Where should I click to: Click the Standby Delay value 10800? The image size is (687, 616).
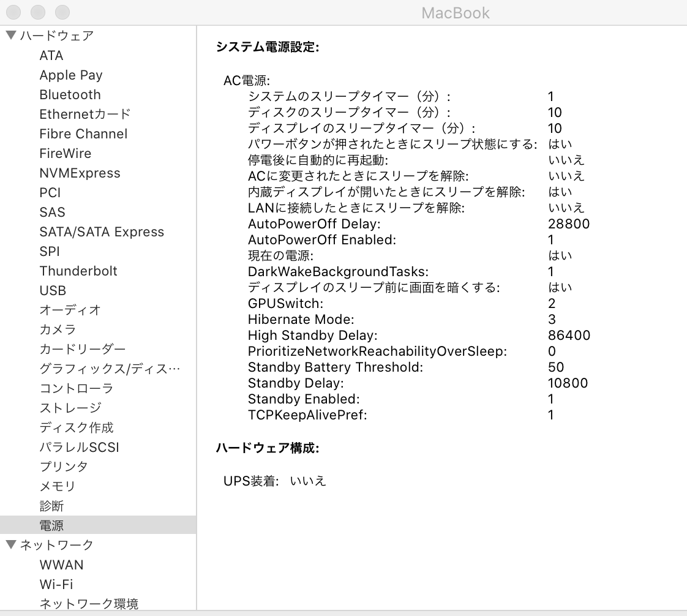[x=568, y=383]
